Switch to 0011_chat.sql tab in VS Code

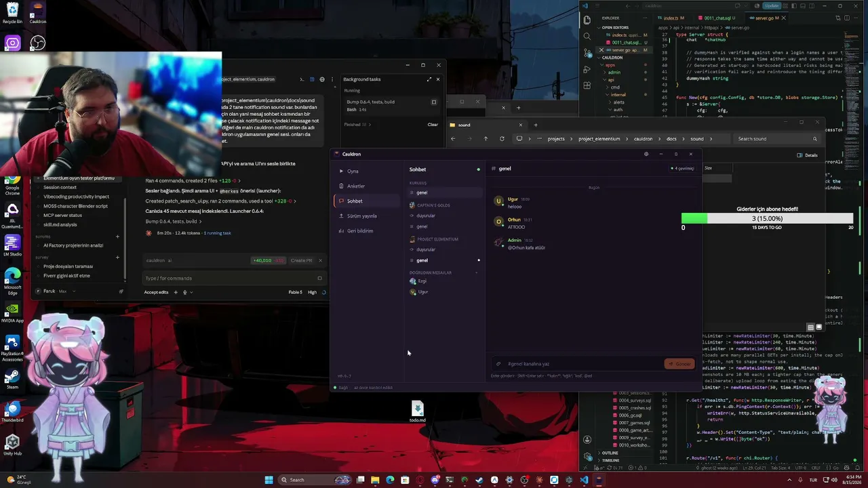click(717, 18)
